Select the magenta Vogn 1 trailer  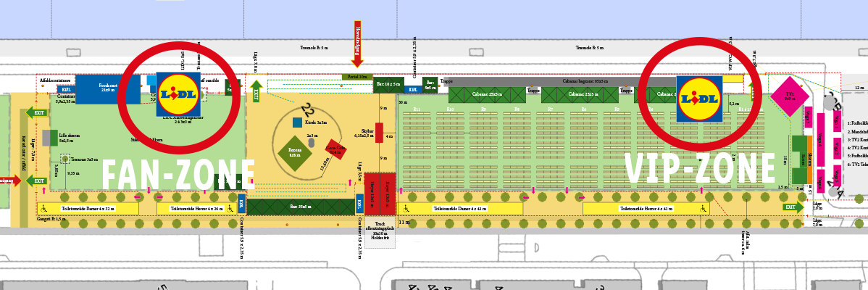click(x=837, y=120)
